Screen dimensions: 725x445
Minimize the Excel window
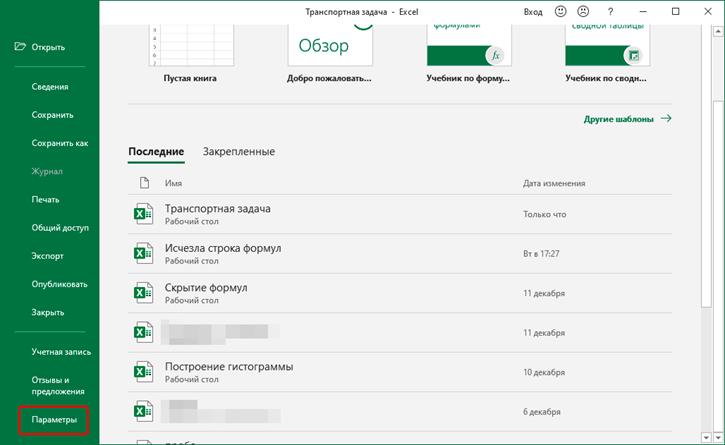click(643, 12)
